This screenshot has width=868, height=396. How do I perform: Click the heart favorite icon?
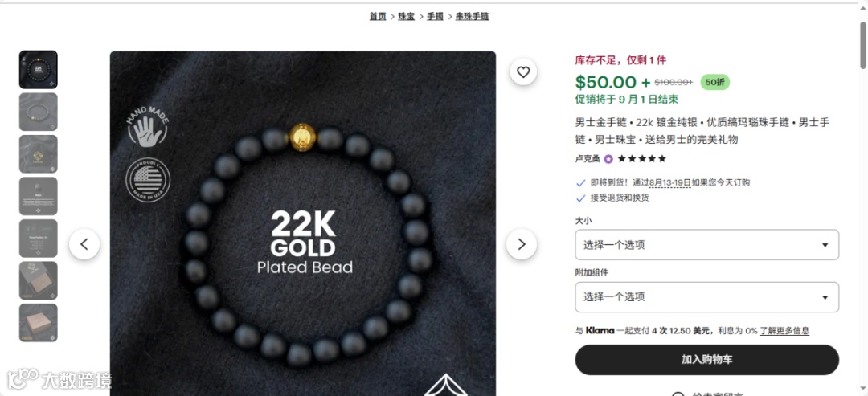(523, 72)
